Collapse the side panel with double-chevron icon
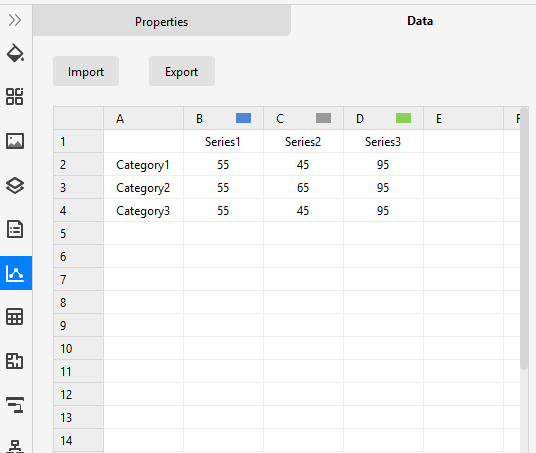The height and width of the screenshot is (453, 536). pyautogui.click(x=15, y=20)
